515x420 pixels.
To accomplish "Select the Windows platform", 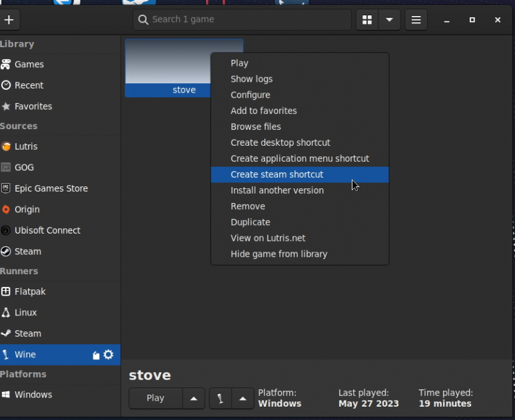I will coord(60,395).
